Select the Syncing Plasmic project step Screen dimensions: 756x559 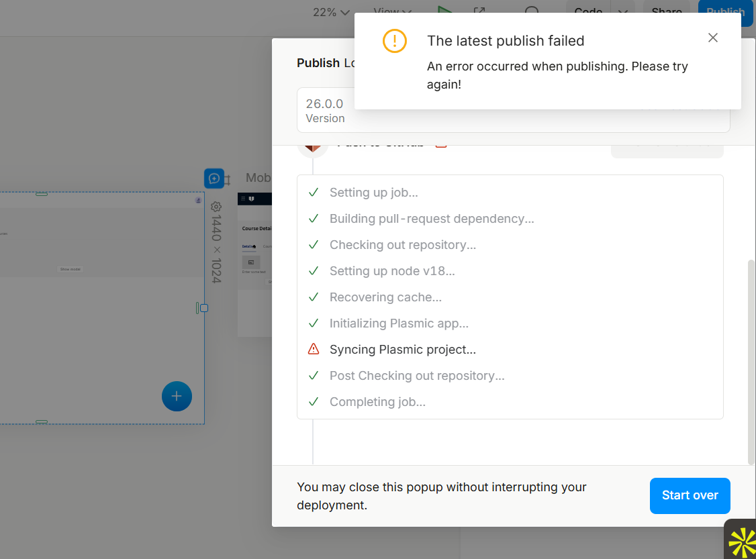point(402,350)
